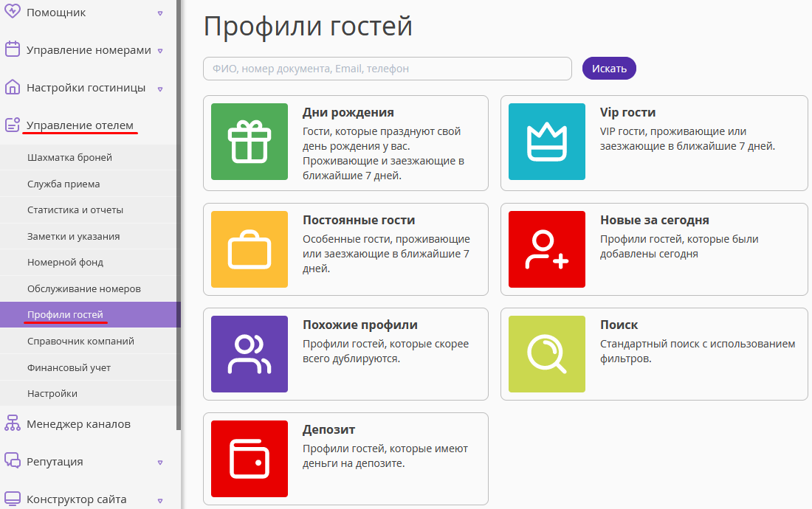Click the red add-user Новые за сегодня icon
The width and height of the screenshot is (812, 509).
pyautogui.click(x=547, y=249)
